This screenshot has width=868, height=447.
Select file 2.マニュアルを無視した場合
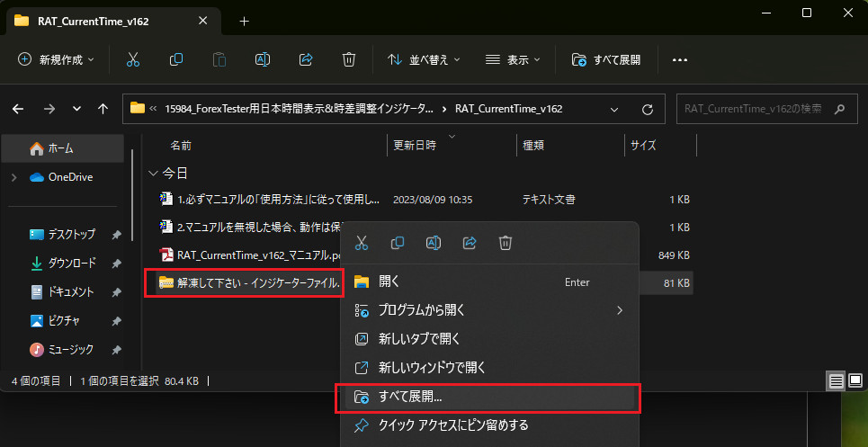click(251, 227)
